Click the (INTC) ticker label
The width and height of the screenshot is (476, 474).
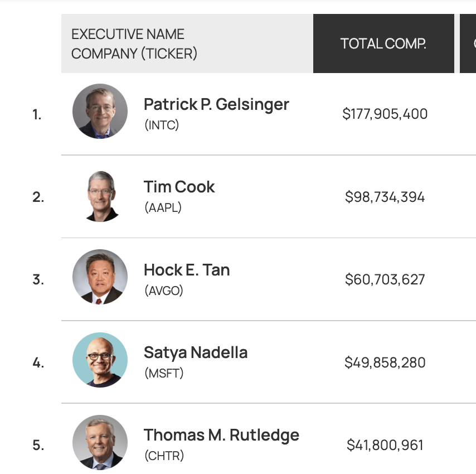pos(162,125)
